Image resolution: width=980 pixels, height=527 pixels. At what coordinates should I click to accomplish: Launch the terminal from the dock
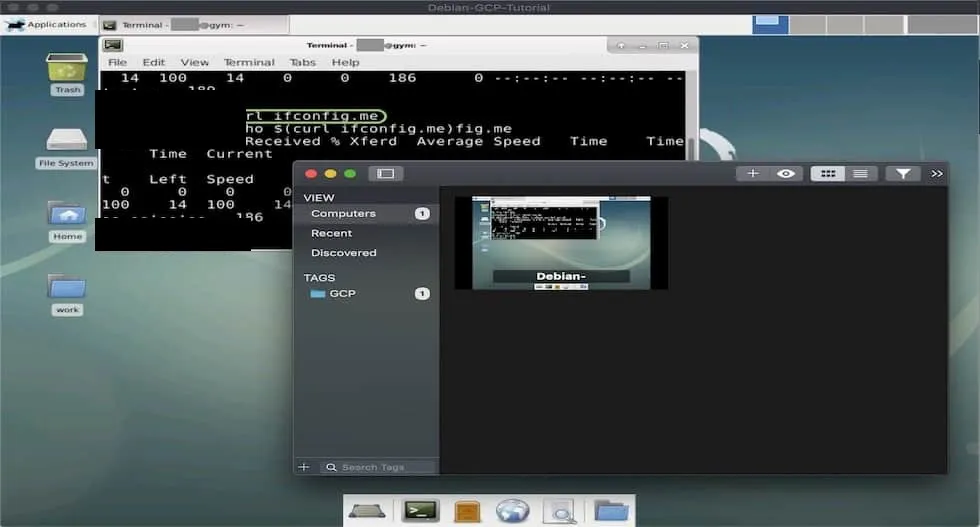tap(421, 511)
